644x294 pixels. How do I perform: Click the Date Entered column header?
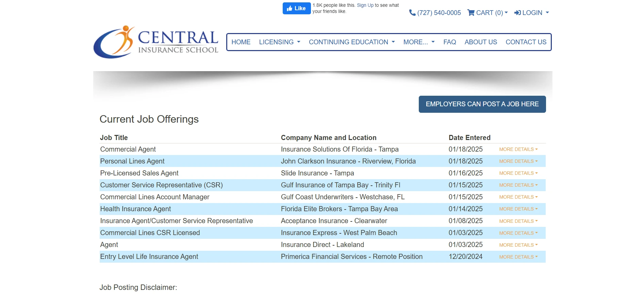pyautogui.click(x=469, y=138)
